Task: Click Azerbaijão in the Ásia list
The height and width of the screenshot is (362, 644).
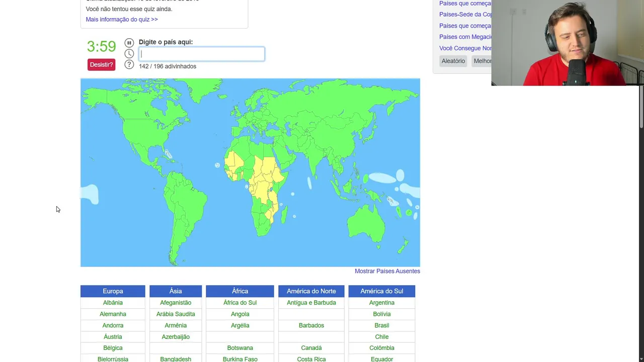Action: (x=176, y=337)
